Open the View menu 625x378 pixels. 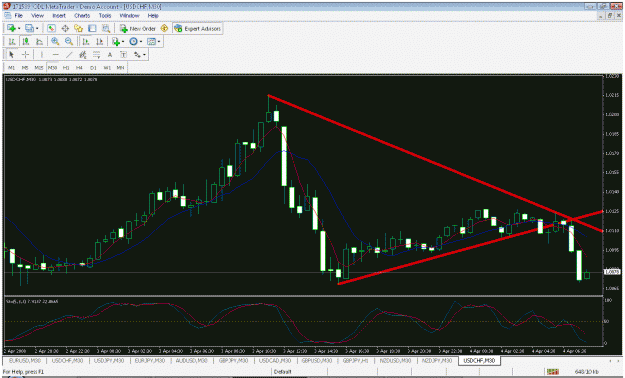pyautogui.click(x=37, y=16)
